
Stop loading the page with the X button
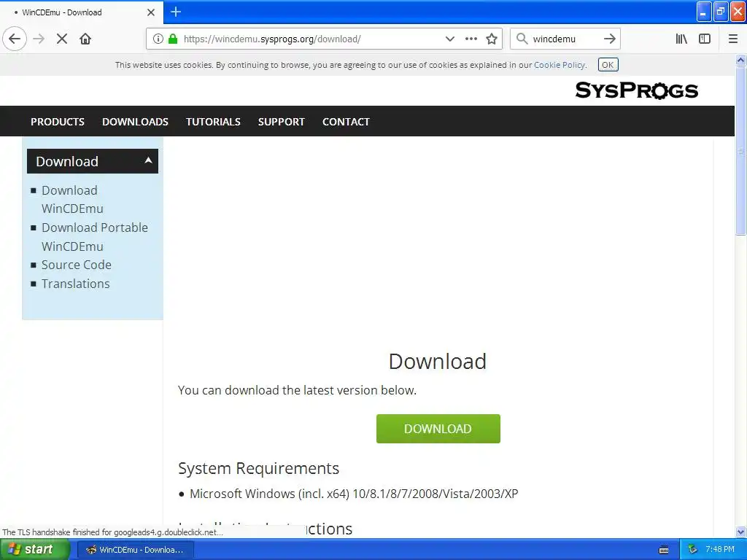point(62,39)
